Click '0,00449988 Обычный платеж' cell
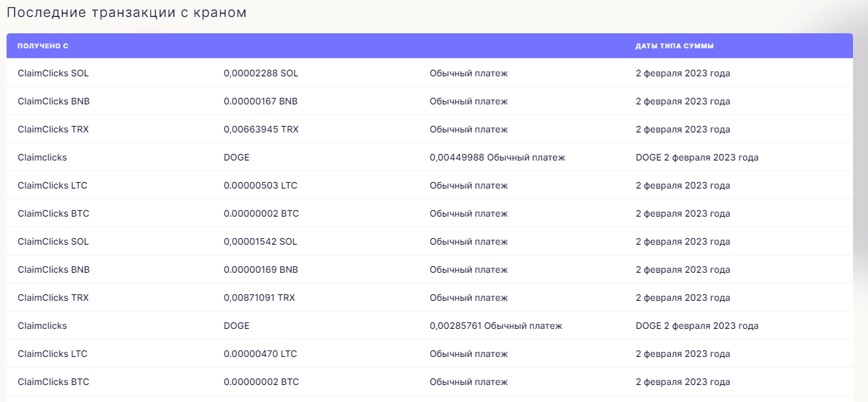 coord(497,157)
